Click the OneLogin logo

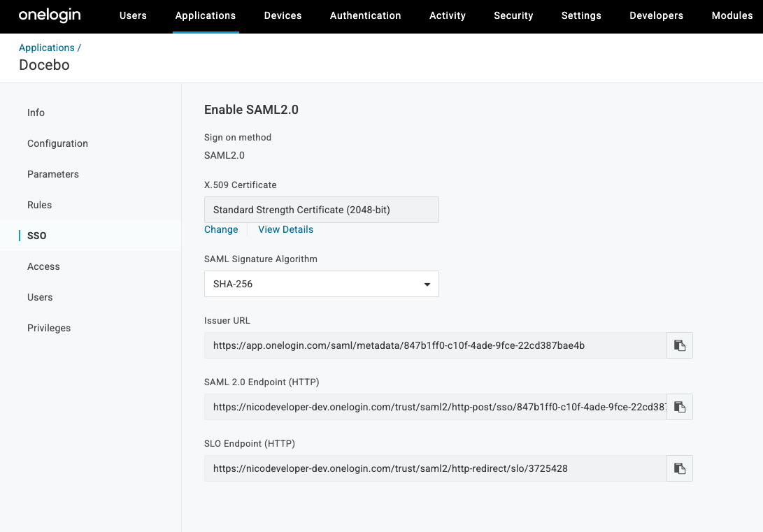(x=50, y=15)
